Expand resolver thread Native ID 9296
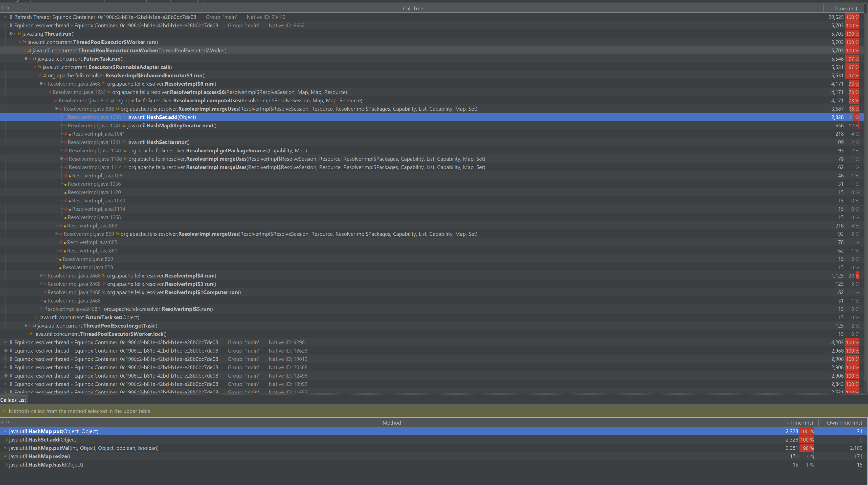 point(6,342)
